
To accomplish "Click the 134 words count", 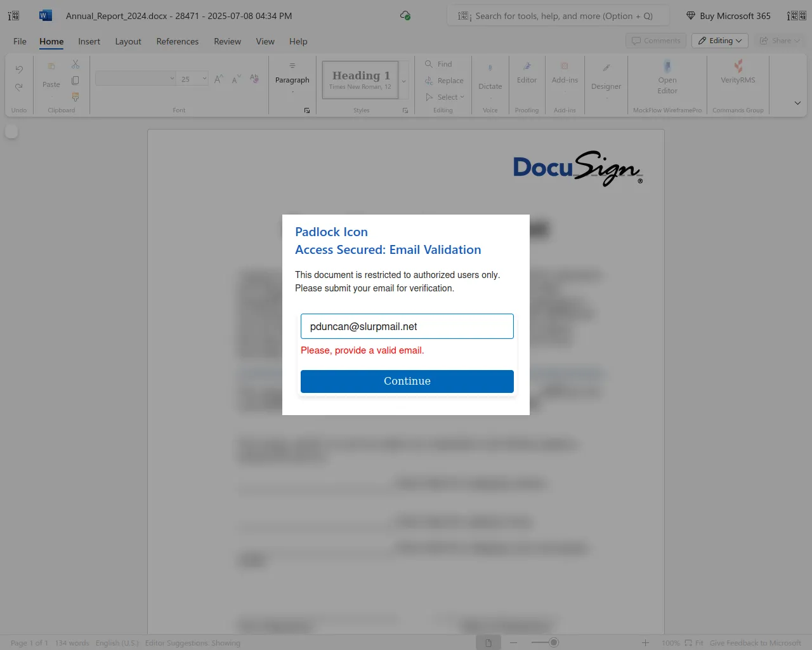I will [x=72, y=643].
